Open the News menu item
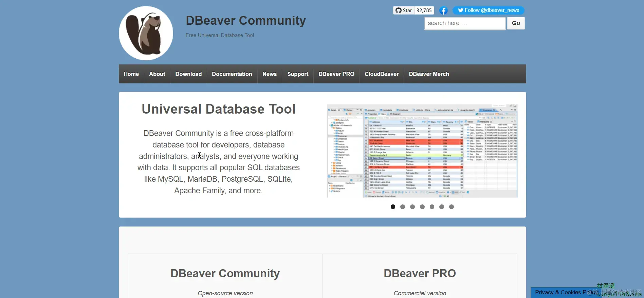Image resolution: width=644 pixels, height=298 pixels. tap(270, 74)
